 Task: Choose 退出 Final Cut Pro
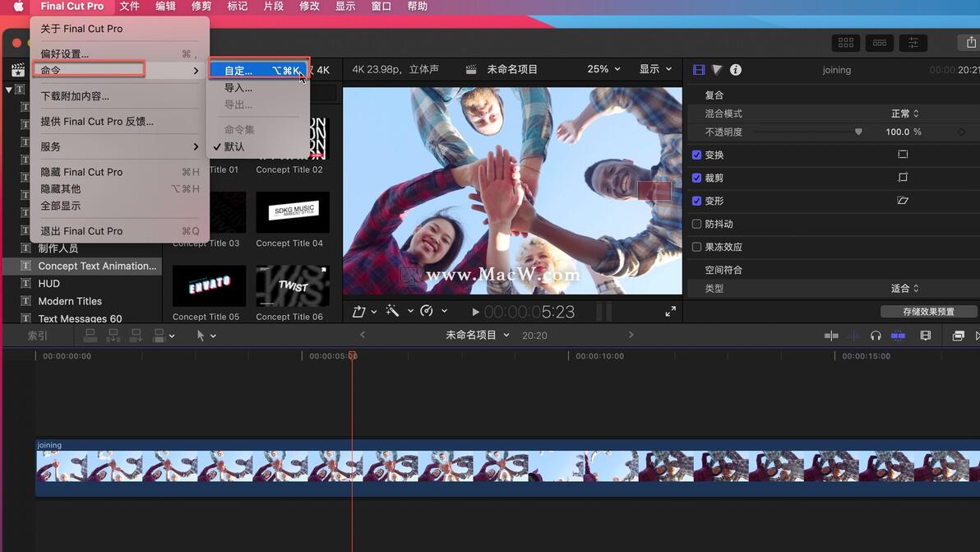119,230
